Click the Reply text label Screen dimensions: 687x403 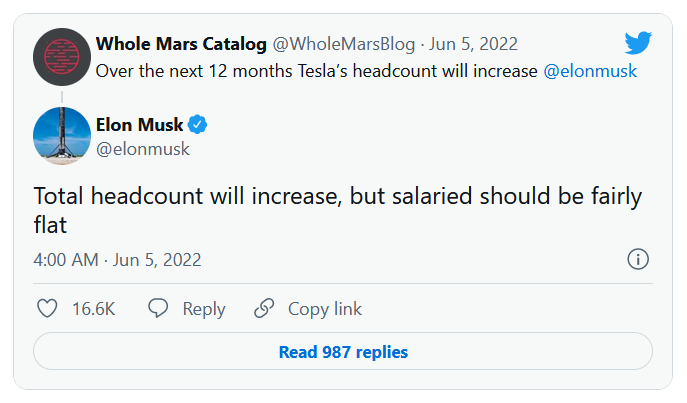pos(203,309)
